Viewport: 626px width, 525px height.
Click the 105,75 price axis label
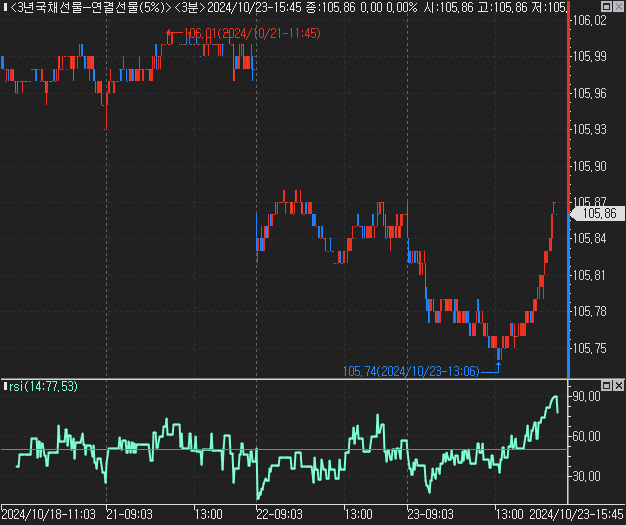[589, 348]
